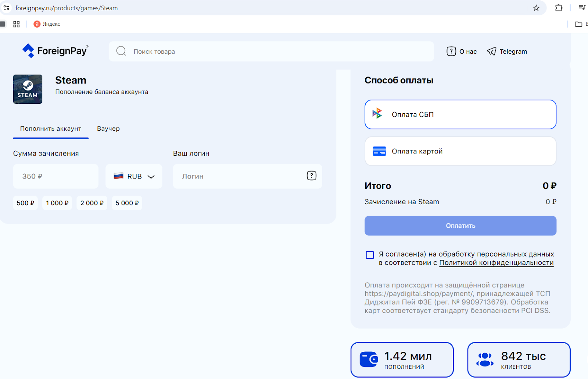Expand the RUB currency dropdown

pyautogui.click(x=134, y=176)
